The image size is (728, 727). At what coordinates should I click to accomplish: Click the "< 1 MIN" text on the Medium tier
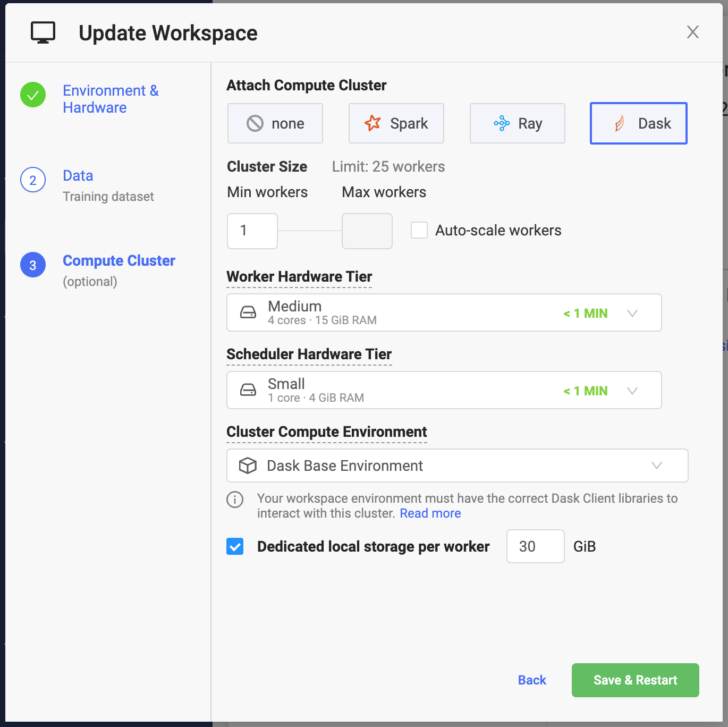(x=586, y=314)
